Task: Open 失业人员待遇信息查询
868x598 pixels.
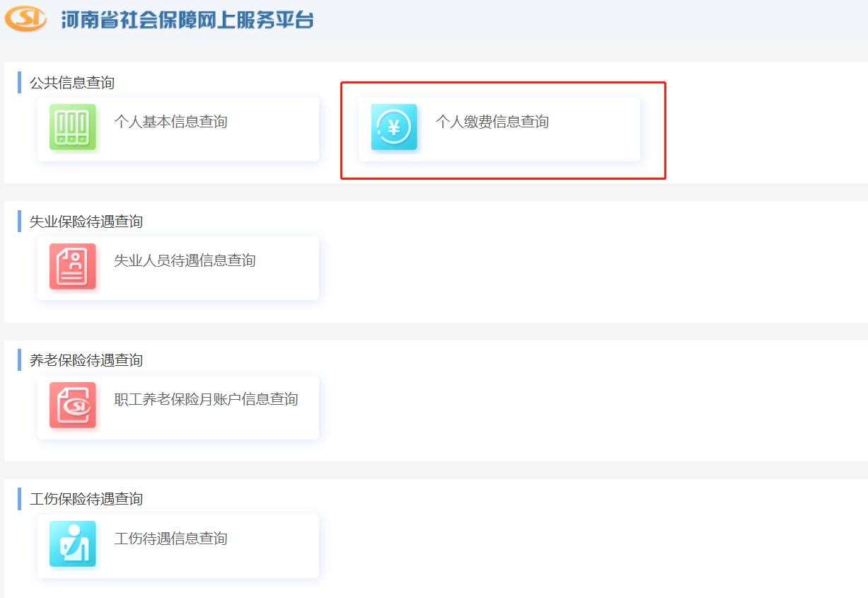Action: [184, 260]
